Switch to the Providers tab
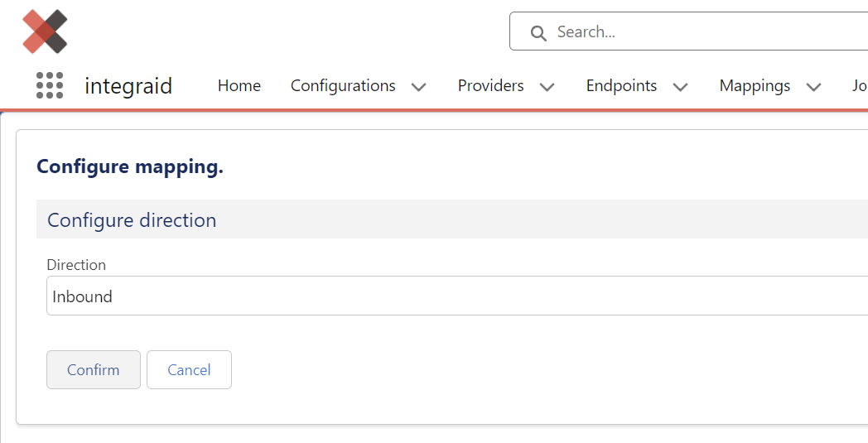This screenshot has height=443, width=868. click(490, 86)
